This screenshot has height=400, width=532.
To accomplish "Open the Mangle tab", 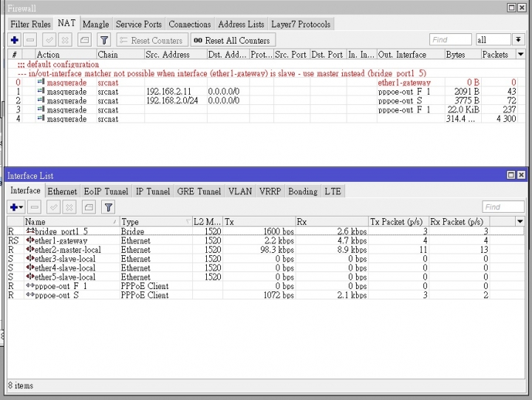I will click(96, 24).
